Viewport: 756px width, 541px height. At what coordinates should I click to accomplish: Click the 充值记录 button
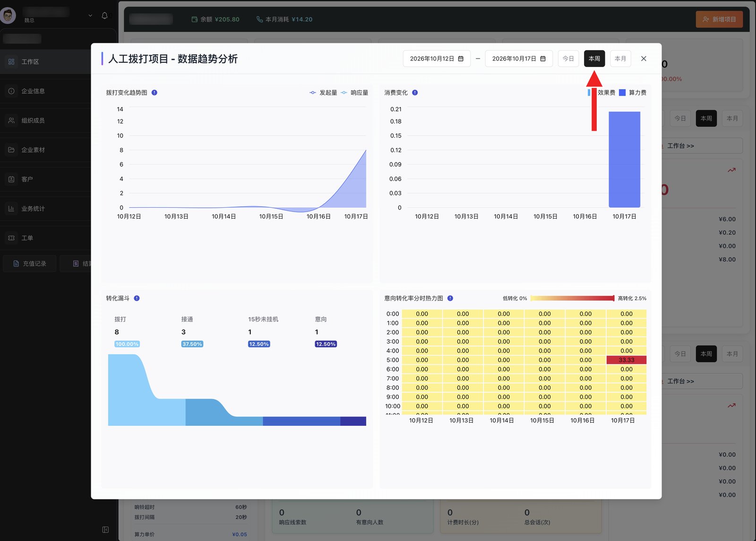pos(30,263)
